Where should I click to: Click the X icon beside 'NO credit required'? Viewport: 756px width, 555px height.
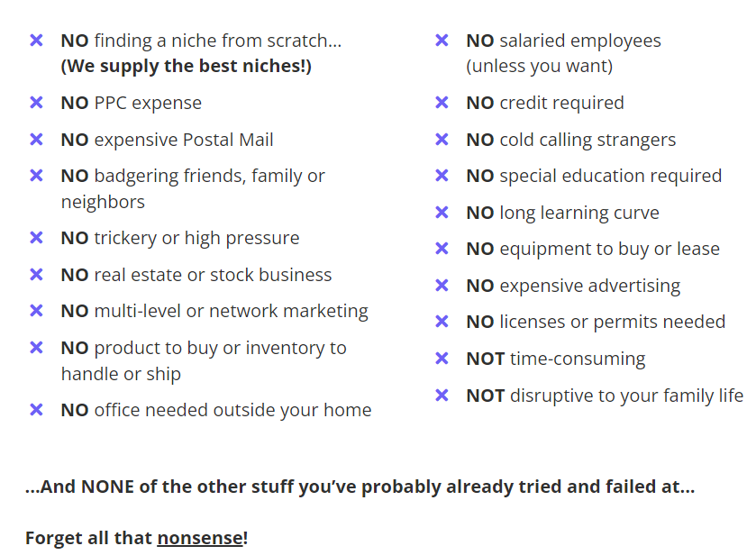[x=442, y=103]
